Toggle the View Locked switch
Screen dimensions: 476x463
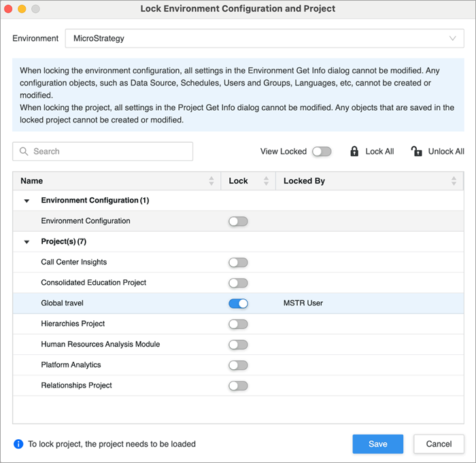click(x=322, y=152)
